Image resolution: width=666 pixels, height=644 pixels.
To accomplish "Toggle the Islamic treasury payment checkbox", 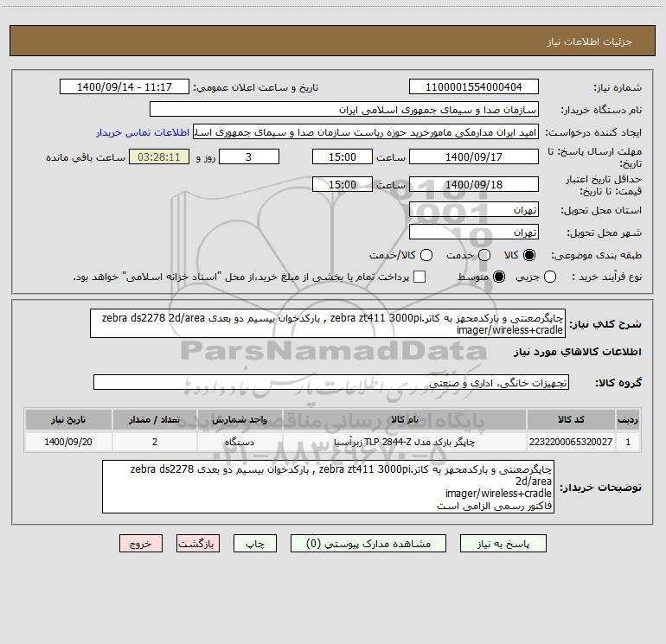I will pos(419,277).
